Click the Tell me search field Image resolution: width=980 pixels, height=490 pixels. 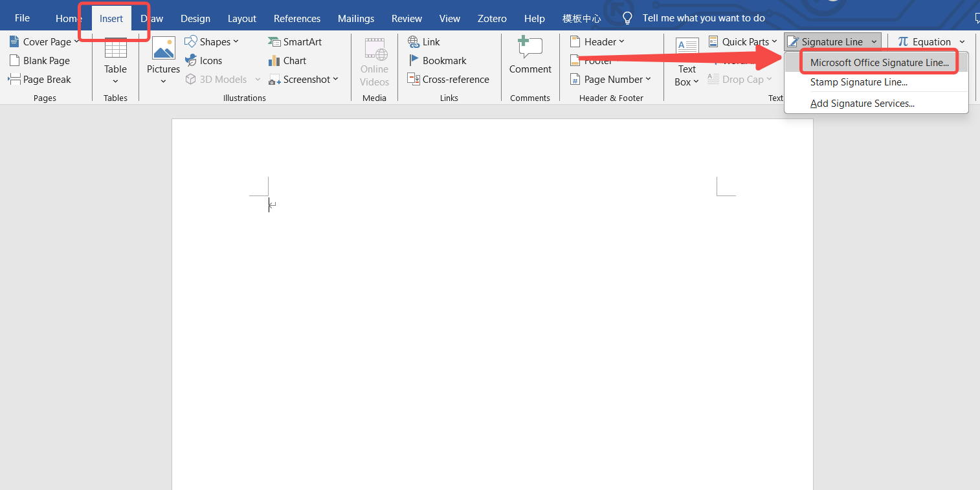704,18
